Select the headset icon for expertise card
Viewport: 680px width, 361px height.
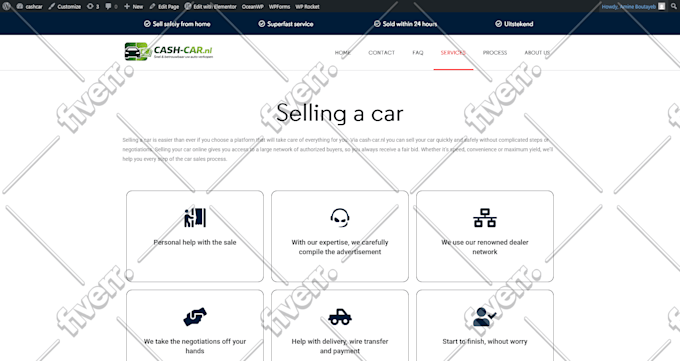click(340, 217)
